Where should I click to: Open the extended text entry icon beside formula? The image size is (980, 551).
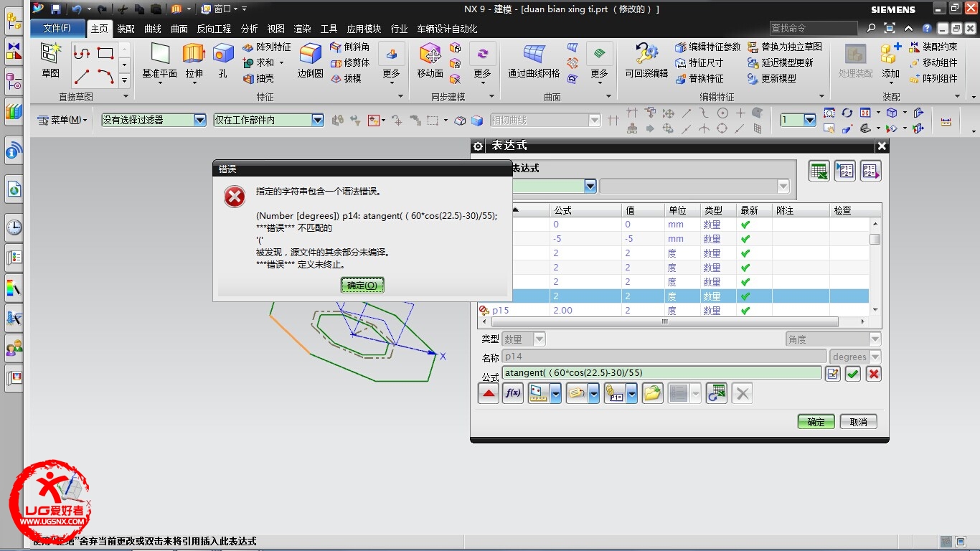[832, 374]
